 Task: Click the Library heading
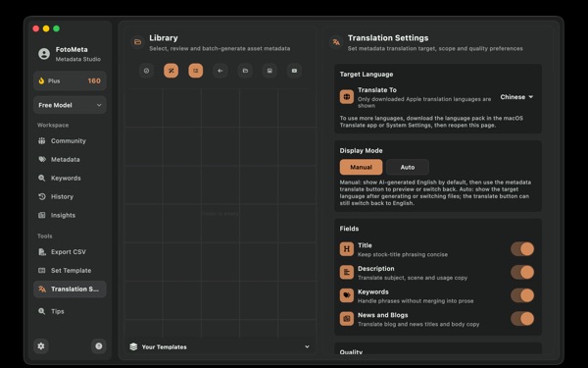(164, 38)
